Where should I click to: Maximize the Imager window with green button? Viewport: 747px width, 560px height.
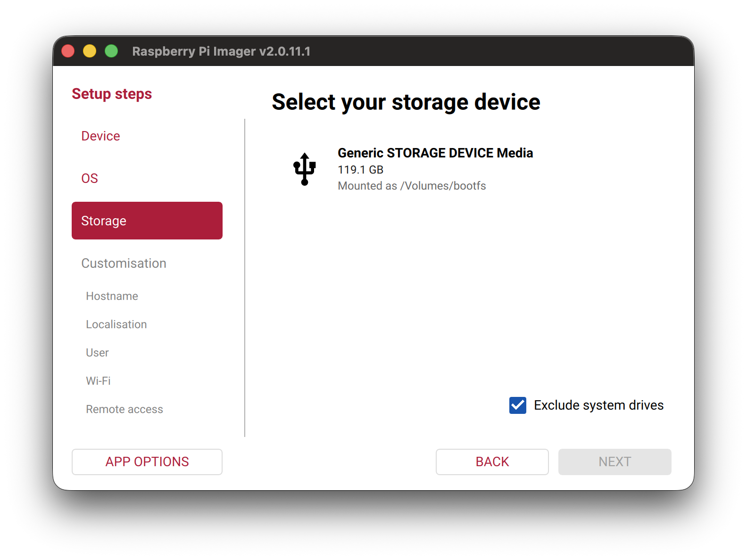tap(111, 51)
